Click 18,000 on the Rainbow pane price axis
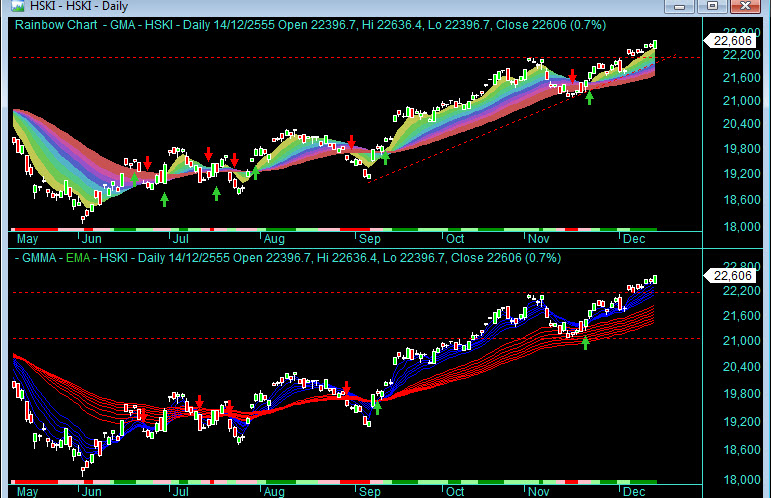771x498 pixels. (x=741, y=227)
